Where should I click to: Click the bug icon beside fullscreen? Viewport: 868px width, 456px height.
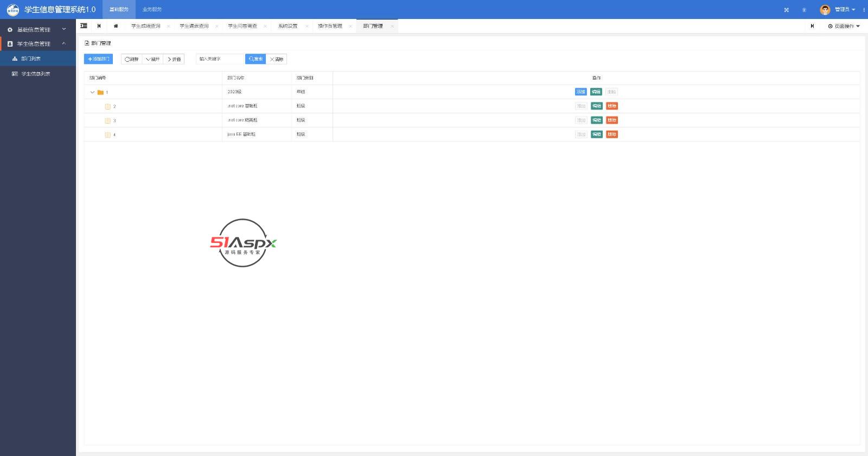804,10
